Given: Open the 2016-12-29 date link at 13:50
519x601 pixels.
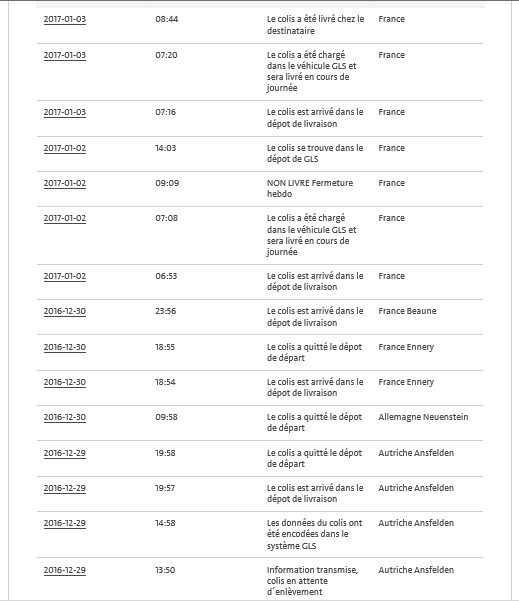Looking at the screenshot, I should (x=65, y=570).
